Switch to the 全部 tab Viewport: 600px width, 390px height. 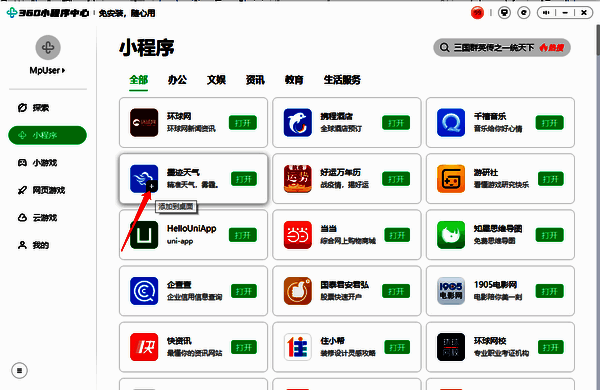coord(139,80)
